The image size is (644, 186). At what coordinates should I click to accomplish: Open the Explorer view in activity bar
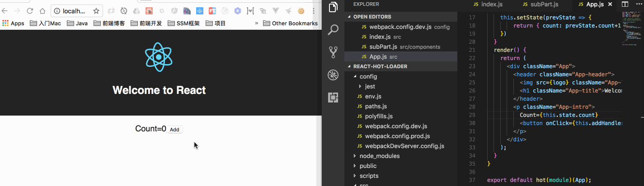[x=333, y=7]
